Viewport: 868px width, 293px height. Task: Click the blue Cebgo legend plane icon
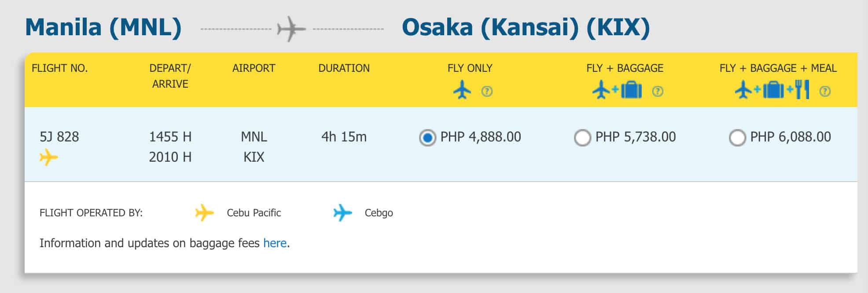pos(342,212)
